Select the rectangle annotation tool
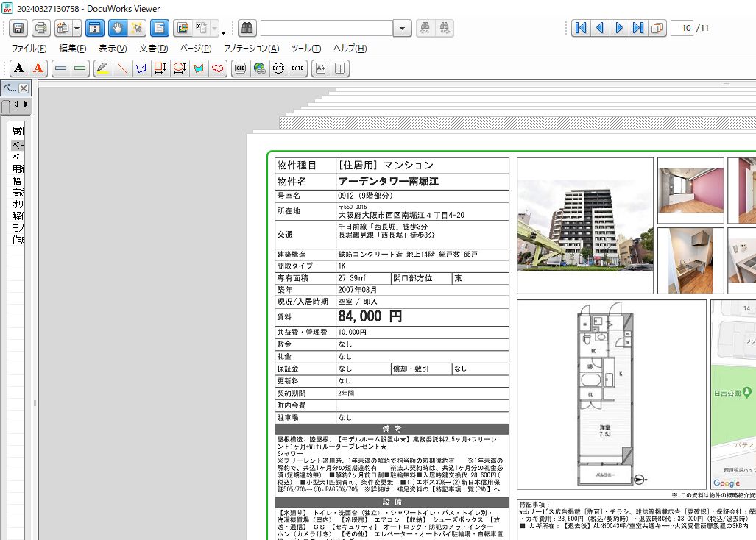The height and width of the screenshot is (540, 756). pyautogui.click(x=160, y=68)
